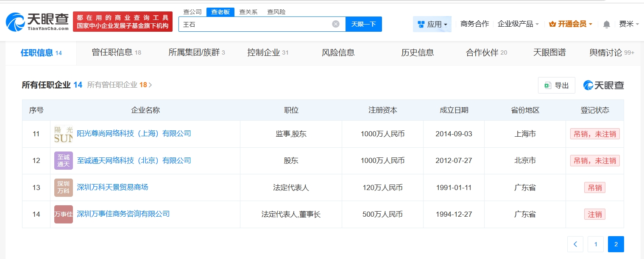Open user 费米 account dropdown

(629, 24)
